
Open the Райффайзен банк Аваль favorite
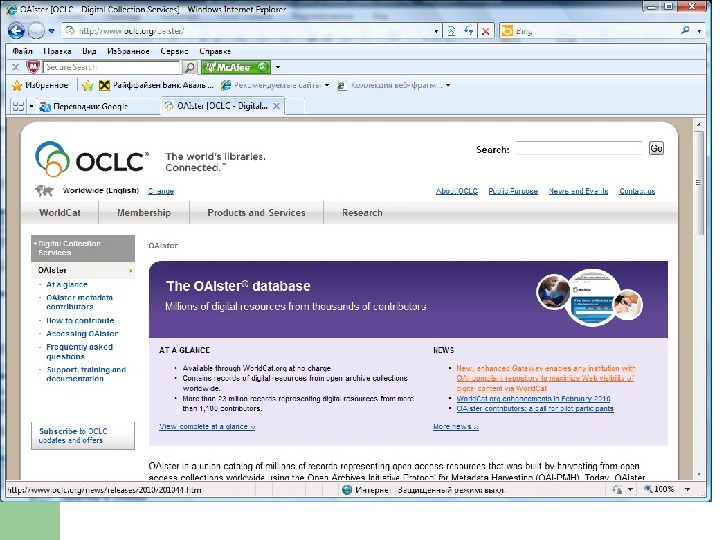pos(157,85)
